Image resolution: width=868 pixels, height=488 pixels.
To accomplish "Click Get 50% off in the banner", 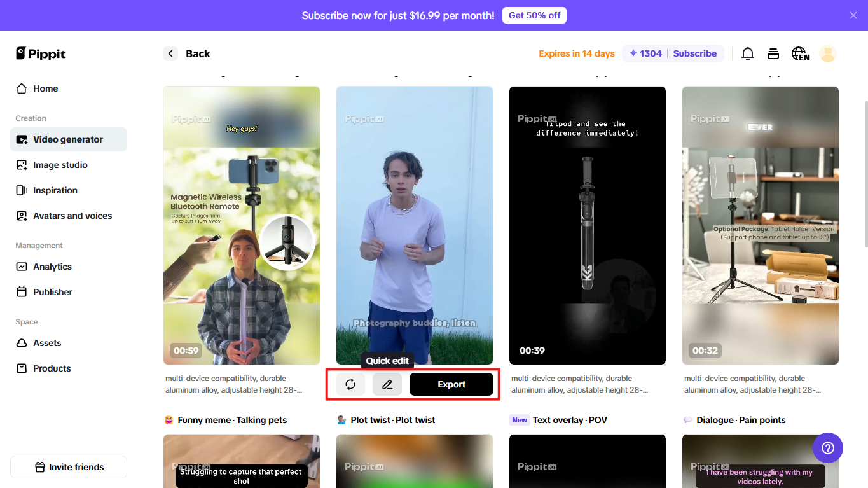I will tap(534, 15).
